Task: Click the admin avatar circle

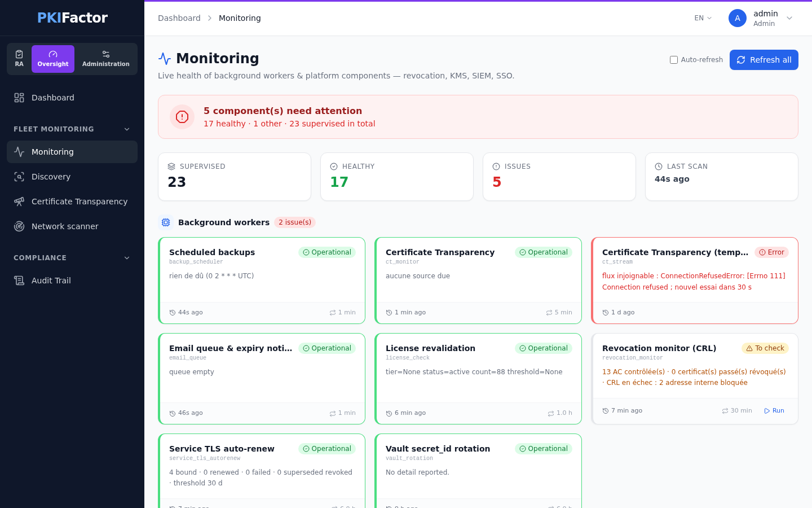Action: click(738, 18)
